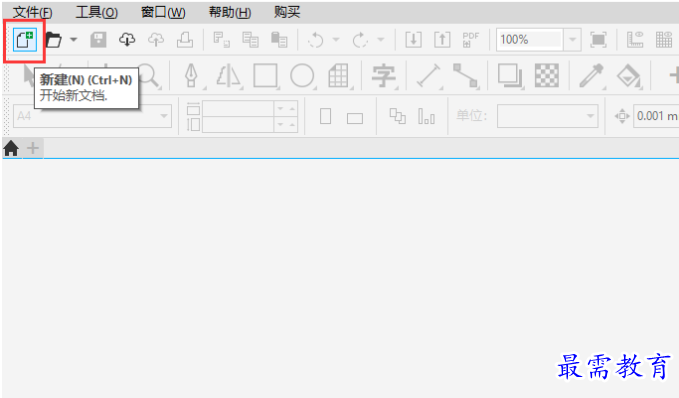This screenshot has height=398, width=679.
Task: Click the Publish to PDF icon
Action: click(471, 40)
